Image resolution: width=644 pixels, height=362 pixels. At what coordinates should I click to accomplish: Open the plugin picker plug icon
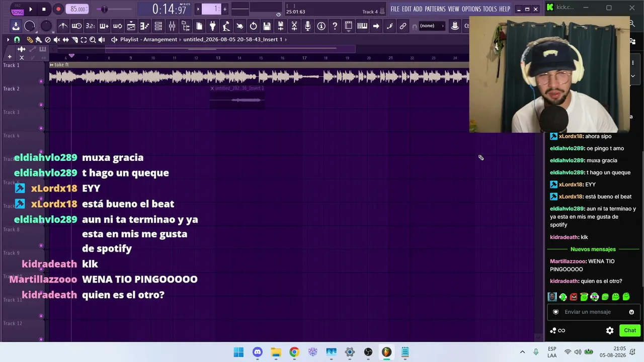tap(213, 26)
